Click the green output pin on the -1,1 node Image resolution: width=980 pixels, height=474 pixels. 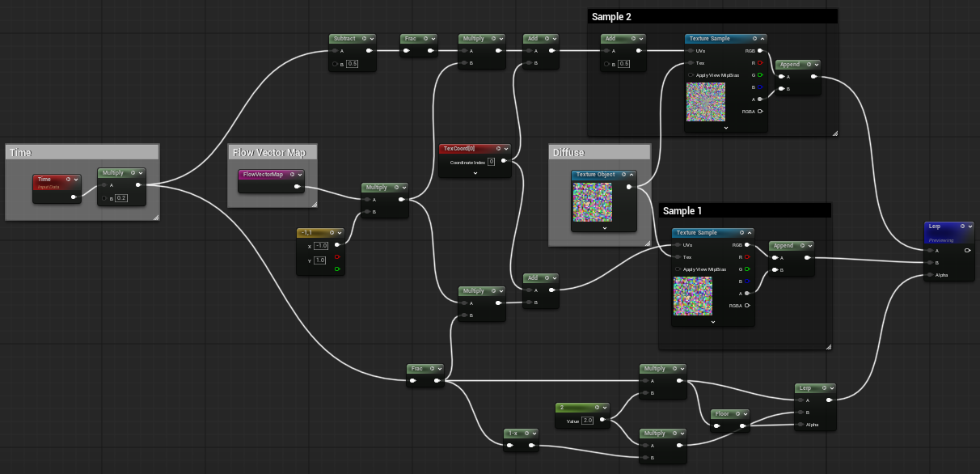pos(337,269)
